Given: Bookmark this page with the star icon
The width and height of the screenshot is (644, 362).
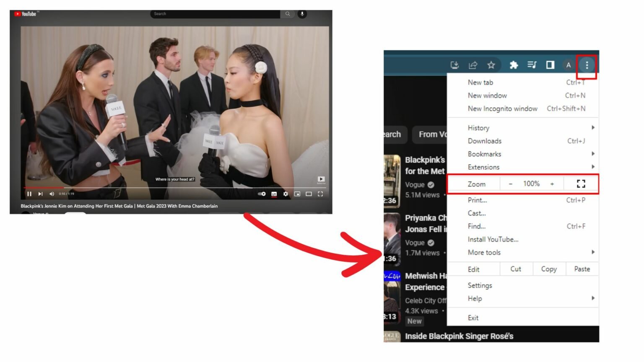Looking at the screenshot, I should (x=491, y=65).
